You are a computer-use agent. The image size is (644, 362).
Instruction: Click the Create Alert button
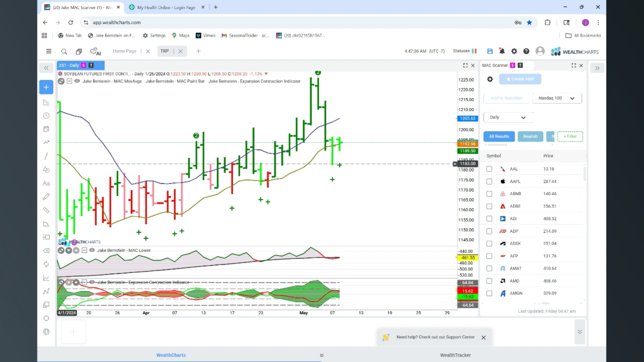click(x=520, y=79)
